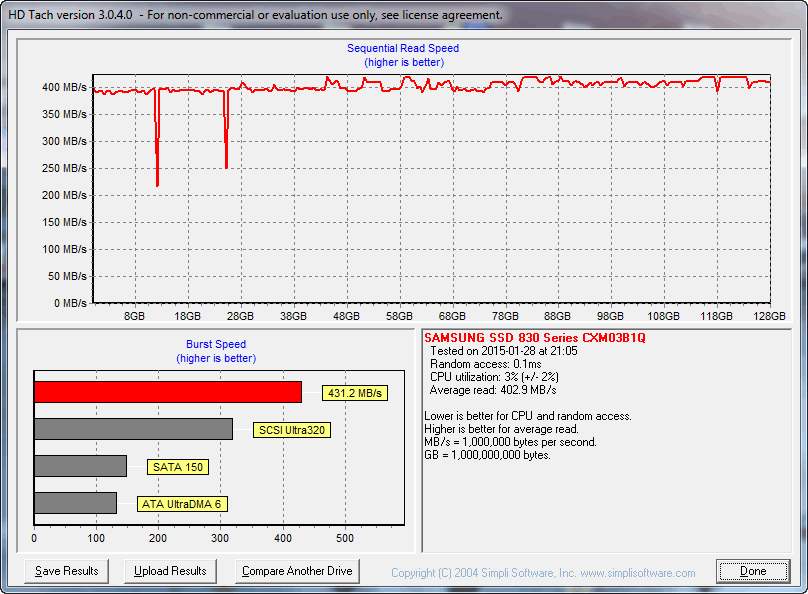Close the dialog with the Done button

[x=753, y=571]
